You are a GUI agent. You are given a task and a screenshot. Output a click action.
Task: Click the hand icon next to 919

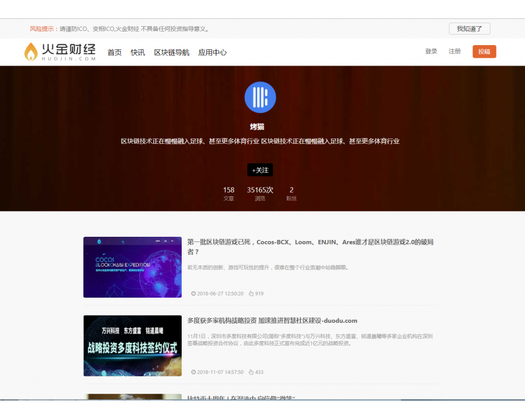[251, 293]
